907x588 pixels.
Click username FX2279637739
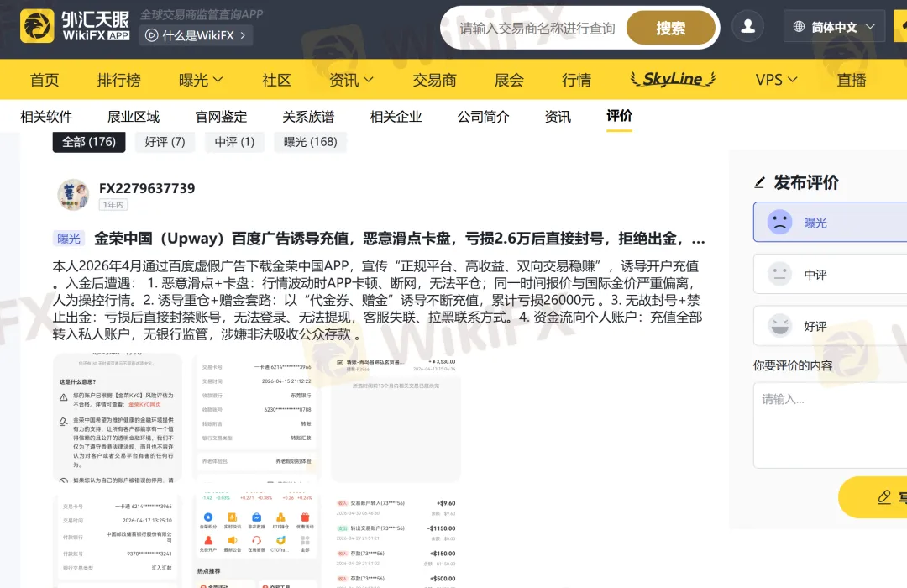coord(147,188)
